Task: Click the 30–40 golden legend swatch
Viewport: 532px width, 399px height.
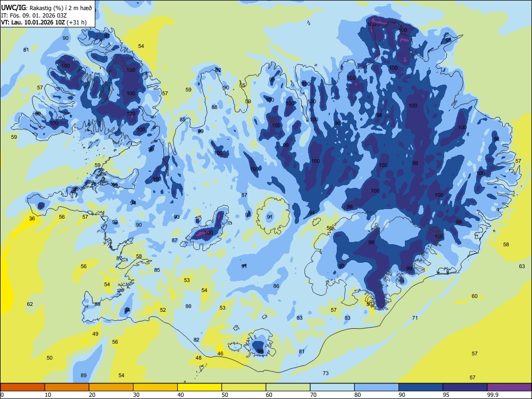Action: coord(155,387)
